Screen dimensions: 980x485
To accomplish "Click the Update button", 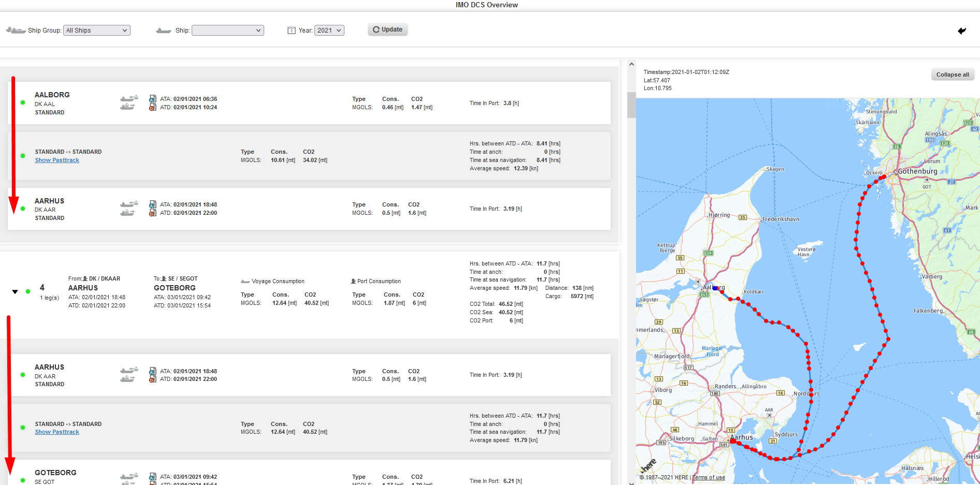I will tap(388, 30).
